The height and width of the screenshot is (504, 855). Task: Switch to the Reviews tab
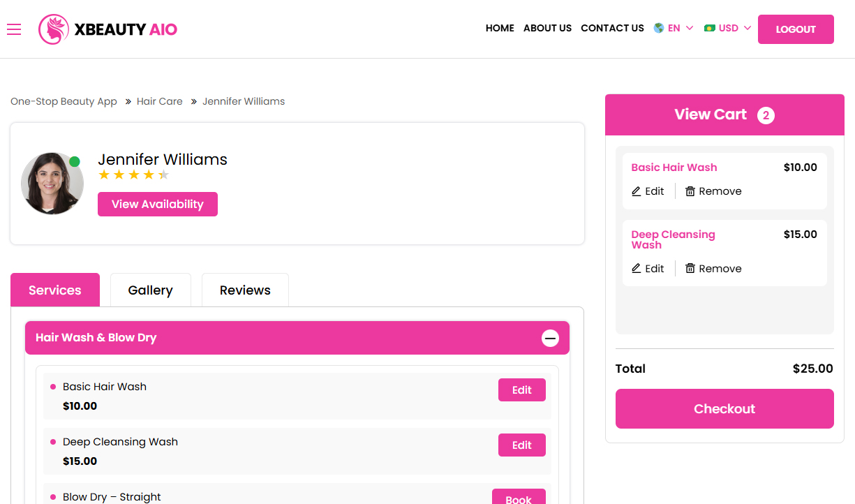tap(245, 290)
